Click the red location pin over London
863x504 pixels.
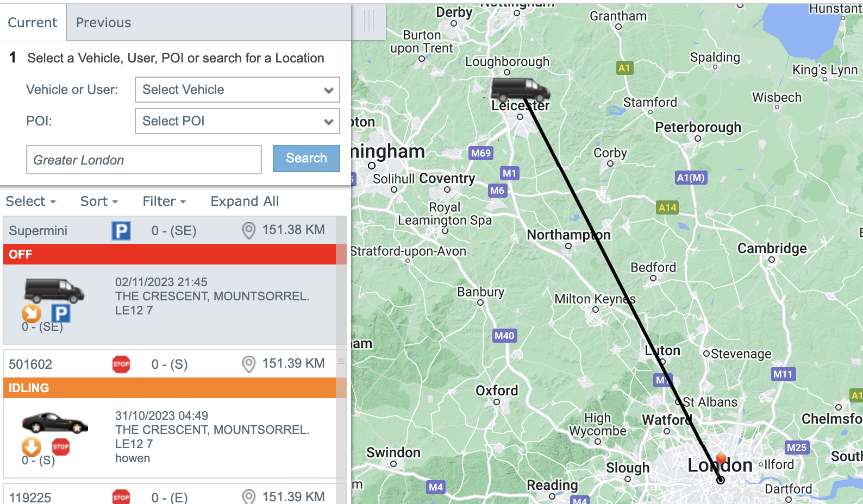721,459
